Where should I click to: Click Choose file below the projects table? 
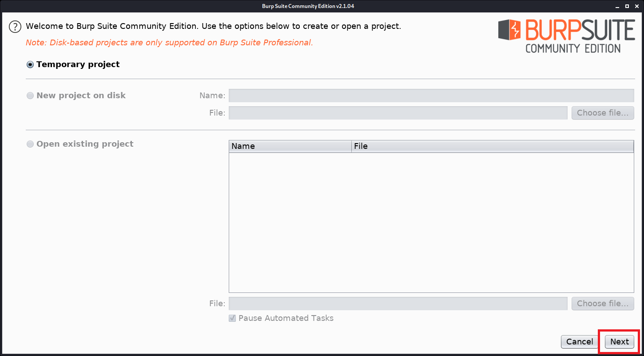coord(603,304)
